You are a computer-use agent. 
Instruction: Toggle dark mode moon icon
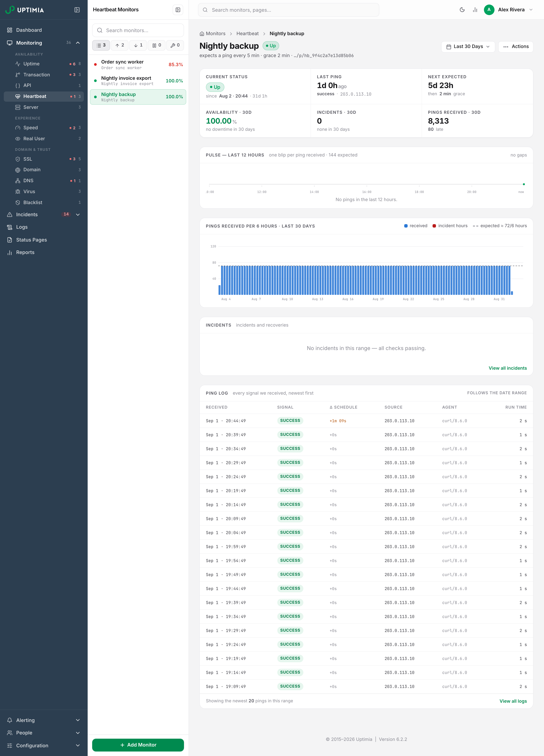[462, 10]
